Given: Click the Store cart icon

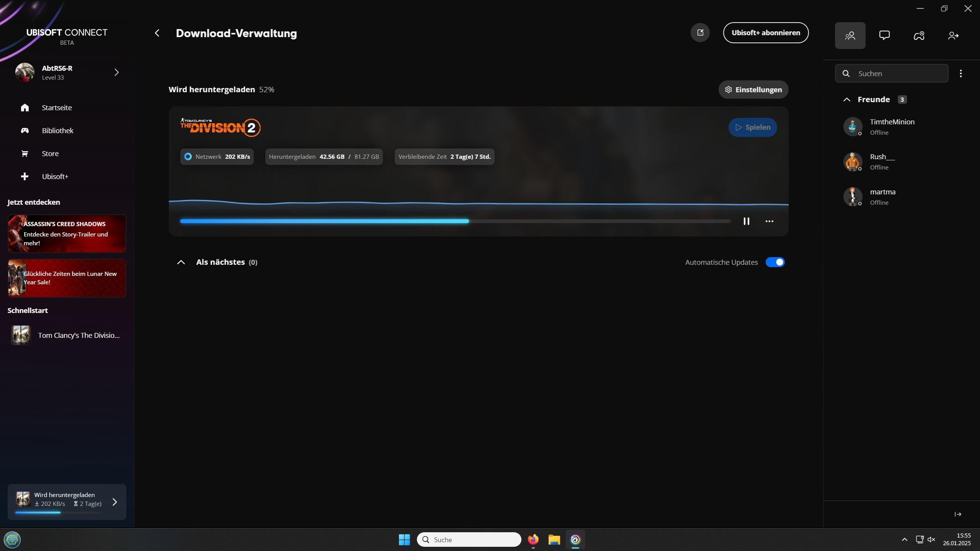Looking at the screenshot, I should point(24,153).
